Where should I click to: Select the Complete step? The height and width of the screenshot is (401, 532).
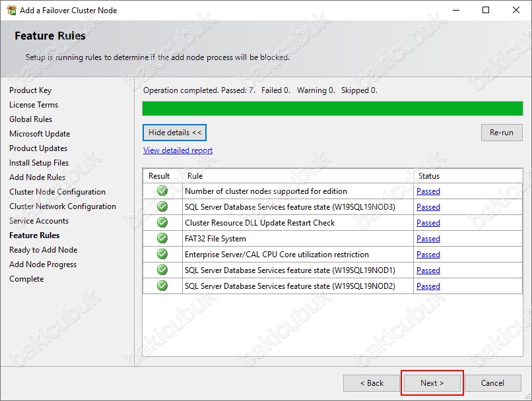tap(26, 279)
